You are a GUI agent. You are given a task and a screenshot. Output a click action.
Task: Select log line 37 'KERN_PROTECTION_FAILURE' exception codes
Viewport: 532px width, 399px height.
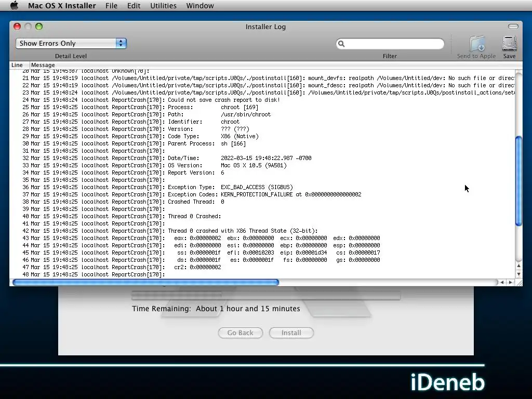coord(262,194)
